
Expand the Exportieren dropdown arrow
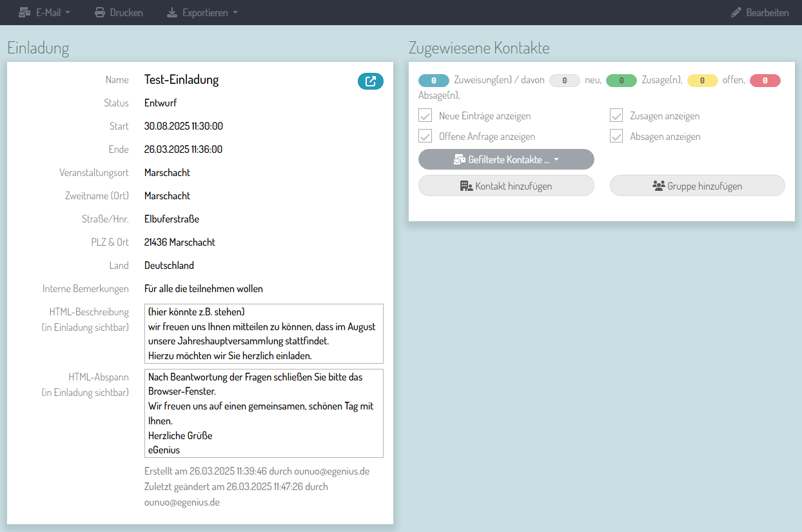[x=235, y=12]
